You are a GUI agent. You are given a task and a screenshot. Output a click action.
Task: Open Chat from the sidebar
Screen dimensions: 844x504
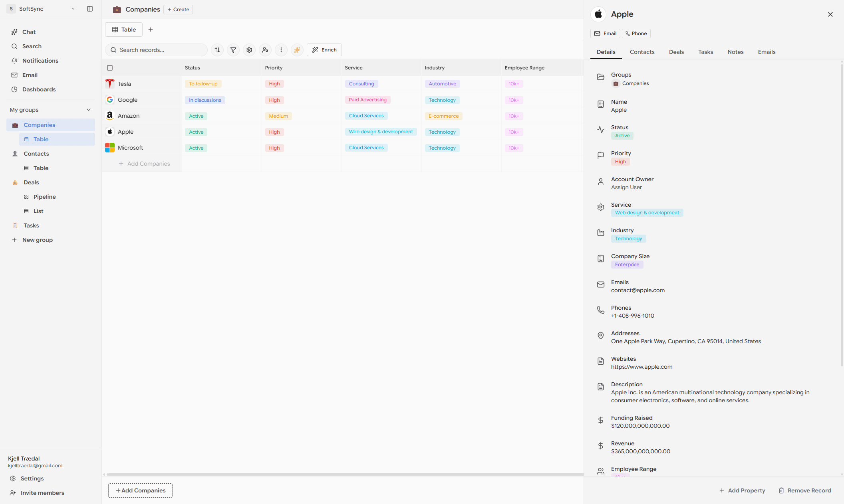(x=28, y=32)
